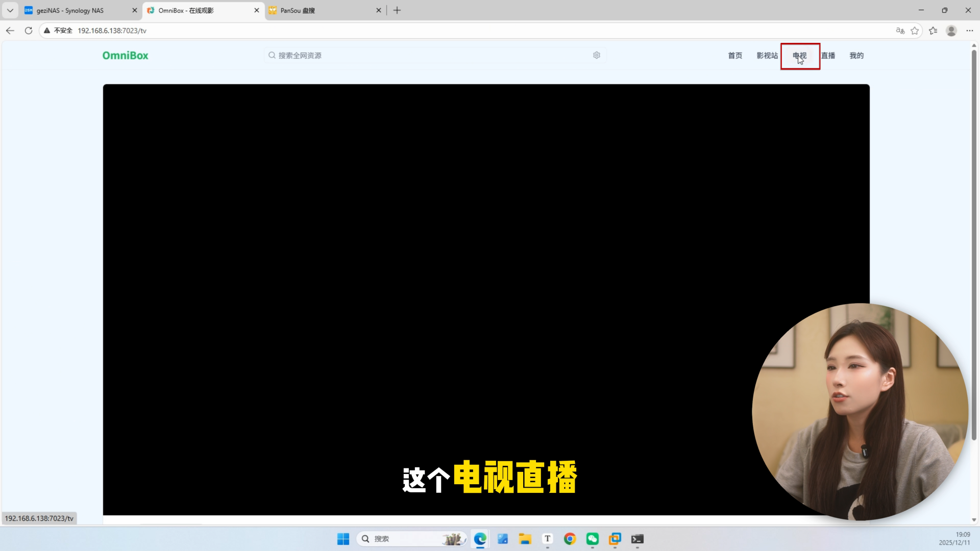Go to the 直播 page
The height and width of the screenshot is (551, 980).
828,56
